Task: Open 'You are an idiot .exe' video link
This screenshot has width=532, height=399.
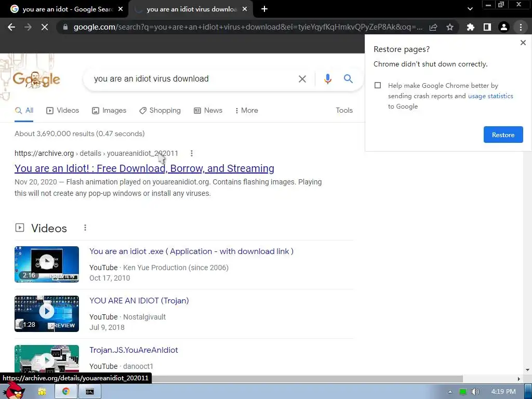Action: [191, 251]
